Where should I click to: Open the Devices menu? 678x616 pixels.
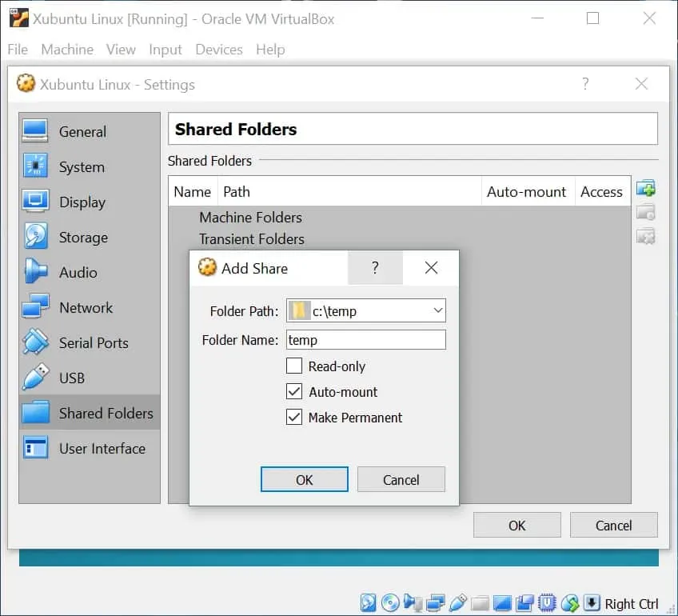218,50
